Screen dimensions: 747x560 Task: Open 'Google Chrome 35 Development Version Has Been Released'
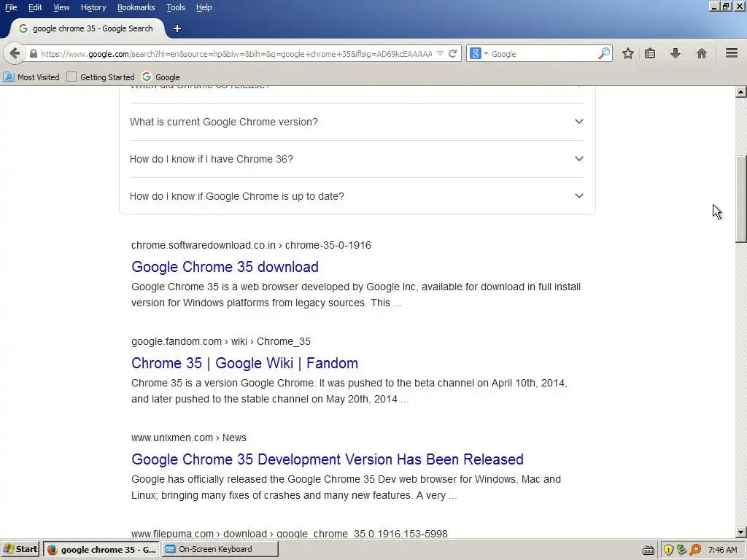(x=328, y=459)
